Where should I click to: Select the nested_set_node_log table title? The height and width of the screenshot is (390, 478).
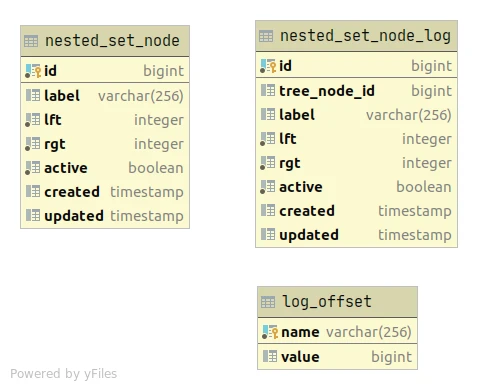click(x=365, y=36)
